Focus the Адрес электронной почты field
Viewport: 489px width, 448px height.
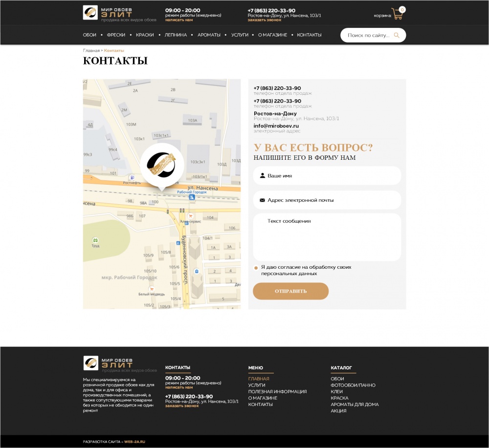click(327, 200)
